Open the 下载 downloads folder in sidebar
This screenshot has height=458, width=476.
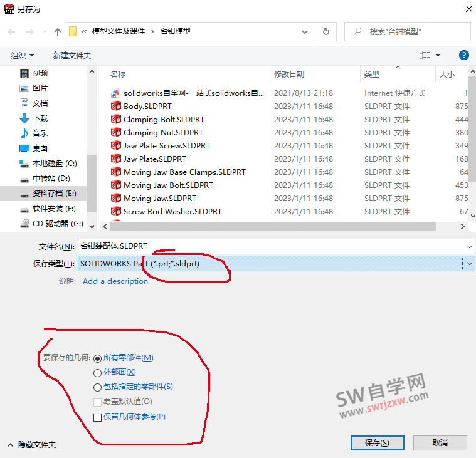click(40, 118)
